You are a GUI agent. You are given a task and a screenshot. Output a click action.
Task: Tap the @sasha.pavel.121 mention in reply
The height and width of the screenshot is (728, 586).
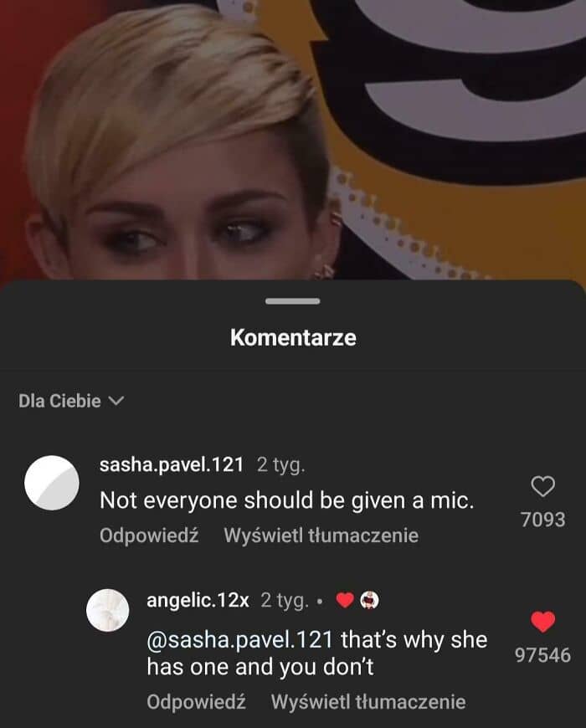(x=239, y=640)
